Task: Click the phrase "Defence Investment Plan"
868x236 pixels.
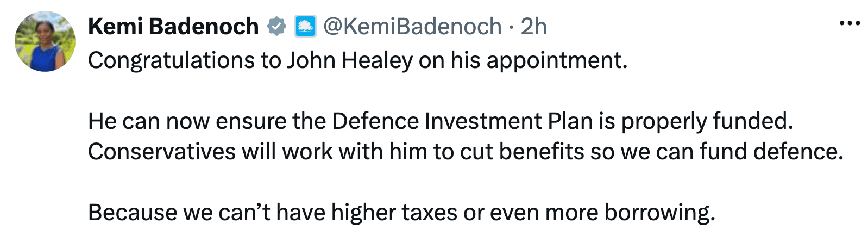Action: click(462, 121)
